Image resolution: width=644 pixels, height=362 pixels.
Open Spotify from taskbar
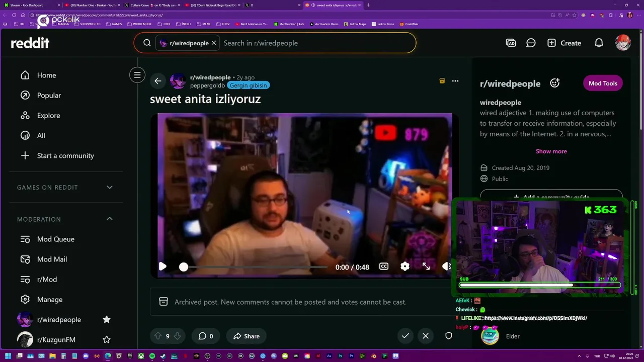(x=152, y=356)
